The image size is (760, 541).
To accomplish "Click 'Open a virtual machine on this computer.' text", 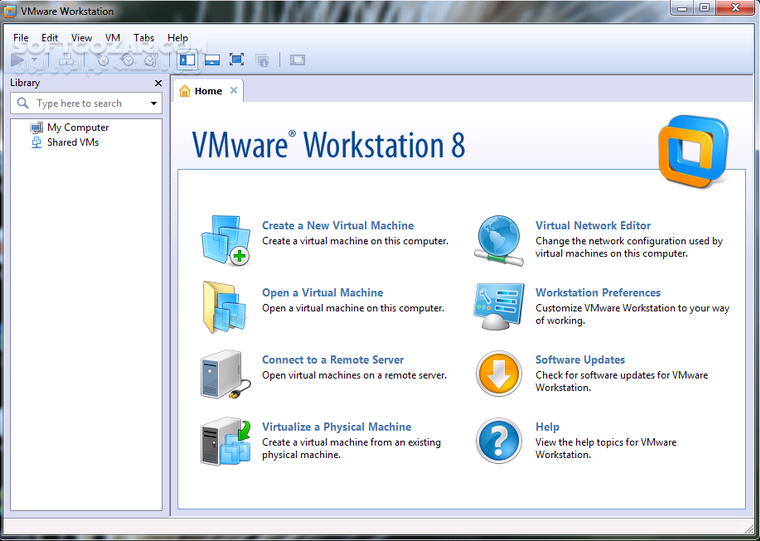I will tap(353, 308).
